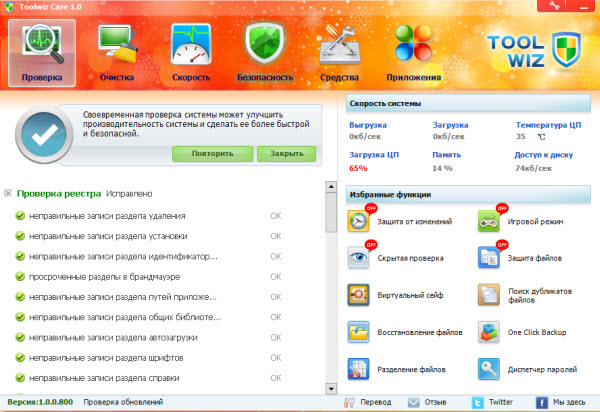Toggle OFF badge on Игровой режим

click(502, 208)
